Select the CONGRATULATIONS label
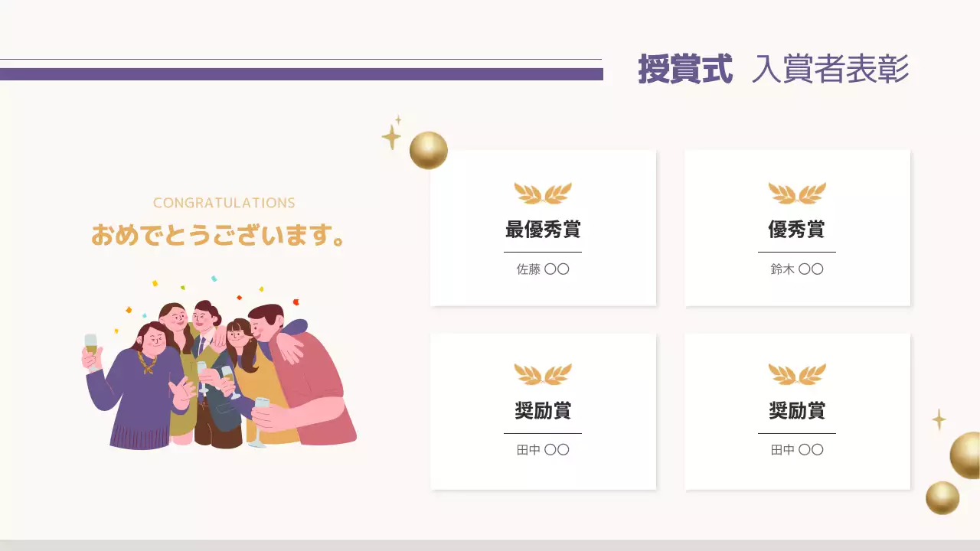The width and height of the screenshot is (980, 551). point(224,203)
